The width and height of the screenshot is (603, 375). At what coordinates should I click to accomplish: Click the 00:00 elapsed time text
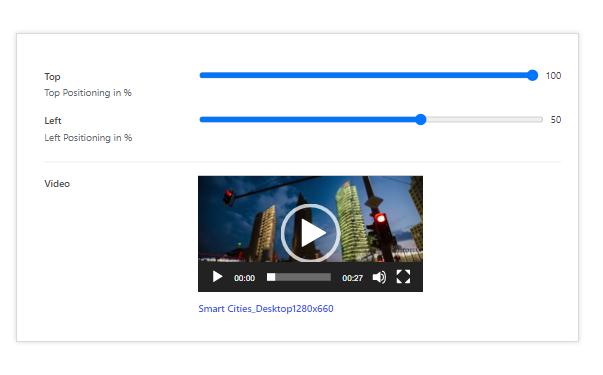[244, 278]
